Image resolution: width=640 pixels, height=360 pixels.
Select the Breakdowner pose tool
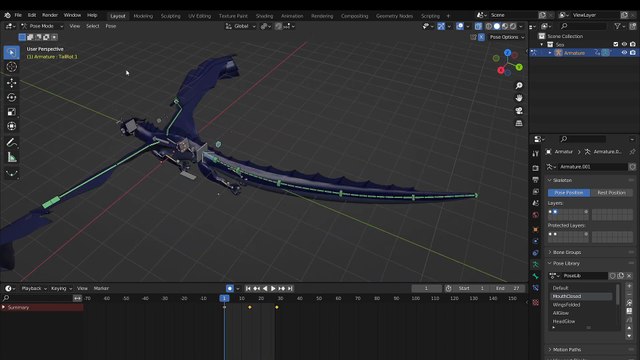[x=11, y=173]
